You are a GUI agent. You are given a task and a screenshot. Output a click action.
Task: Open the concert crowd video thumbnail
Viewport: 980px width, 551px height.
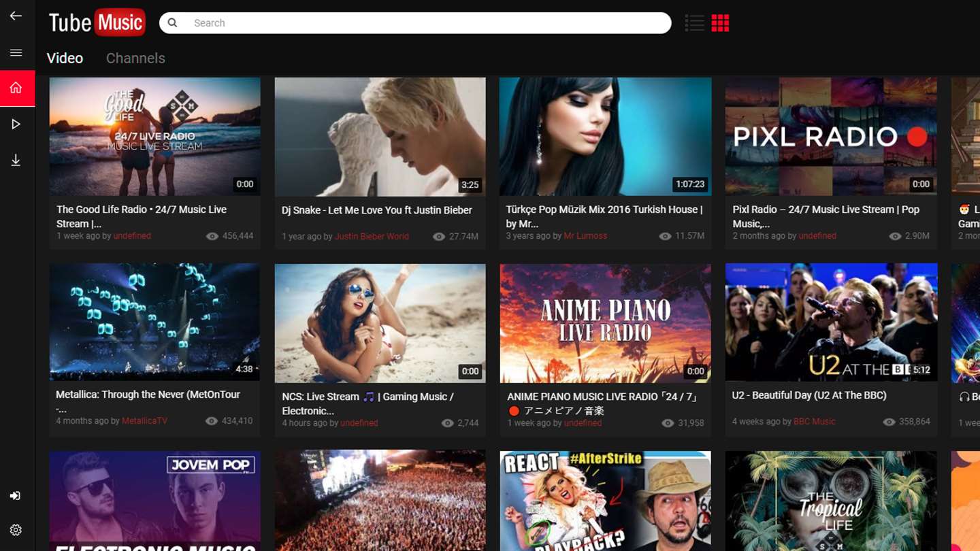click(380, 501)
